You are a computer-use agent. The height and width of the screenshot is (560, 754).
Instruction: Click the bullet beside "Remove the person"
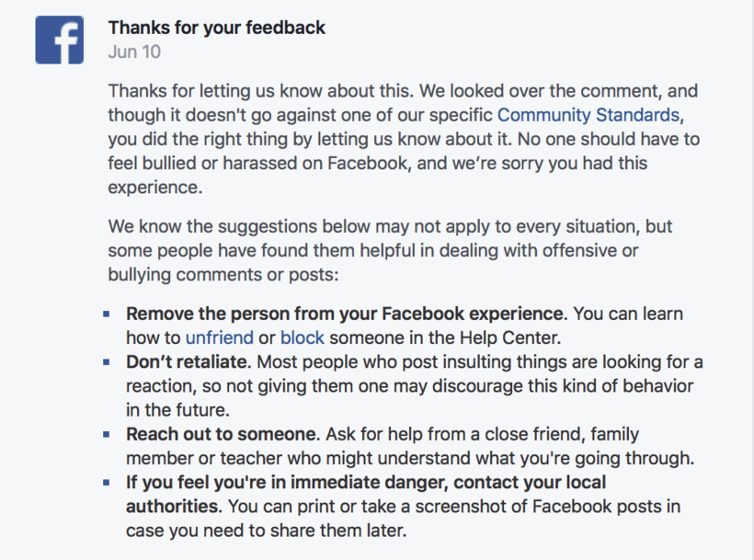pos(107,314)
